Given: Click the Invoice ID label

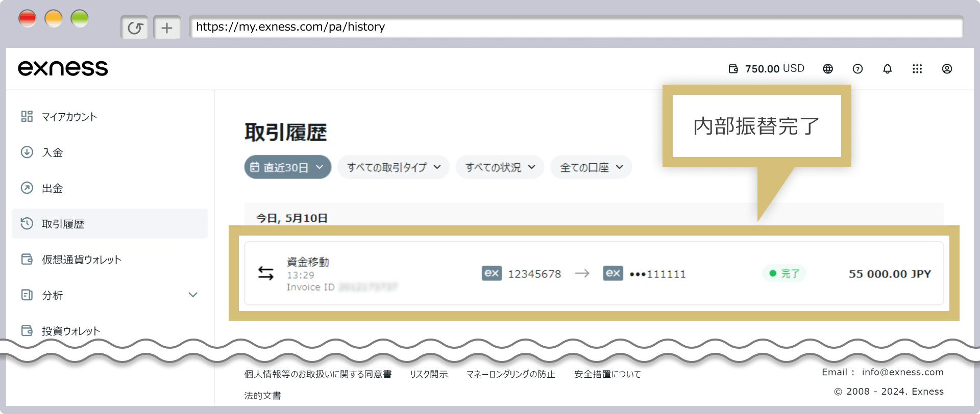Looking at the screenshot, I should [310, 288].
